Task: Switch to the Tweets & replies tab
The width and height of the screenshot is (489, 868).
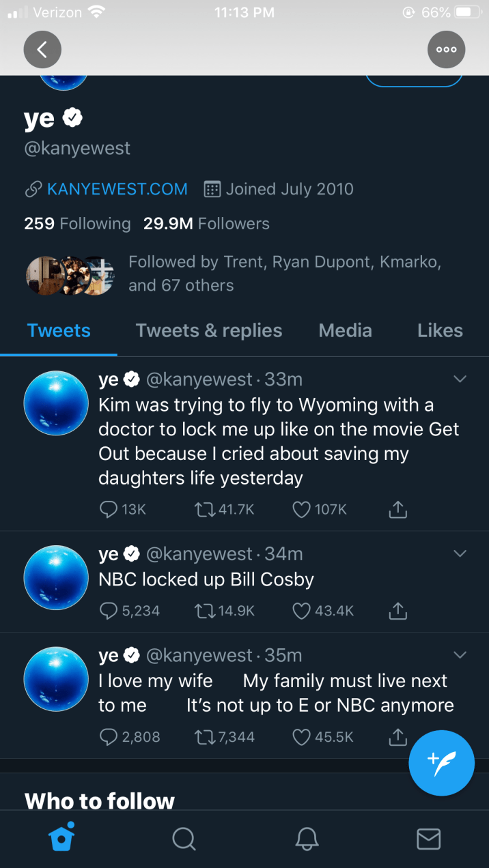Action: coord(208,331)
